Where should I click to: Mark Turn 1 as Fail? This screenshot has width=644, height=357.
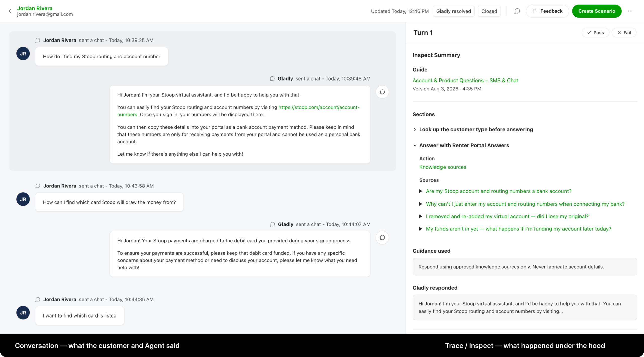pyautogui.click(x=624, y=33)
